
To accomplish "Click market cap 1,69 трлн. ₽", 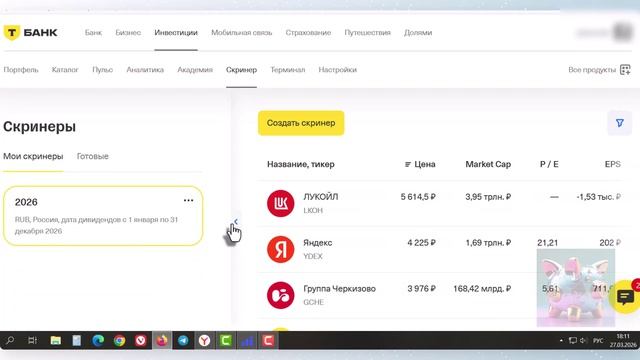I will [x=488, y=243].
